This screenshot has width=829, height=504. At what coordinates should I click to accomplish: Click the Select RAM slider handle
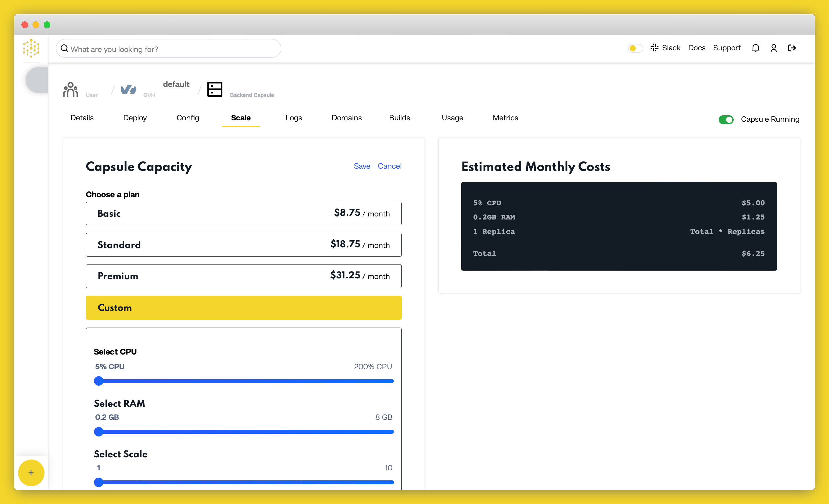coord(99,432)
